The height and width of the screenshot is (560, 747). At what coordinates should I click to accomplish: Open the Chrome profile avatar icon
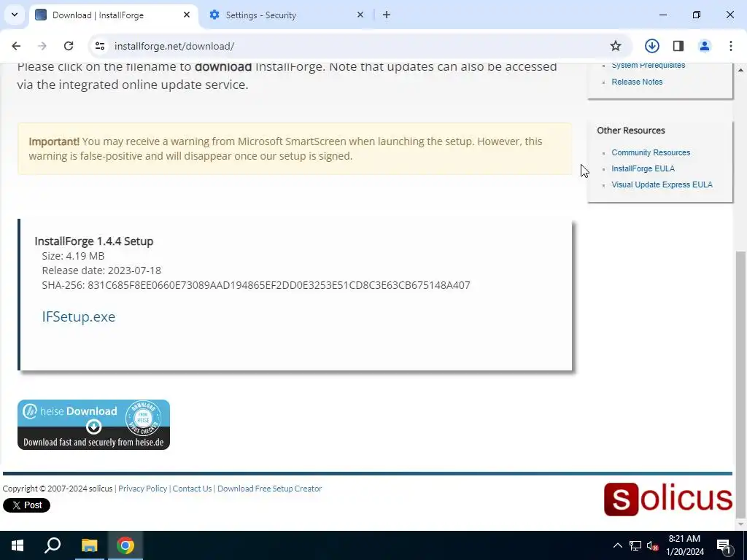(705, 46)
